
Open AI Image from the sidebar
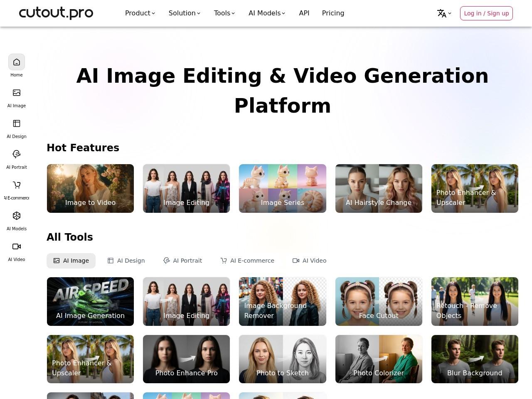pyautogui.click(x=17, y=93)
